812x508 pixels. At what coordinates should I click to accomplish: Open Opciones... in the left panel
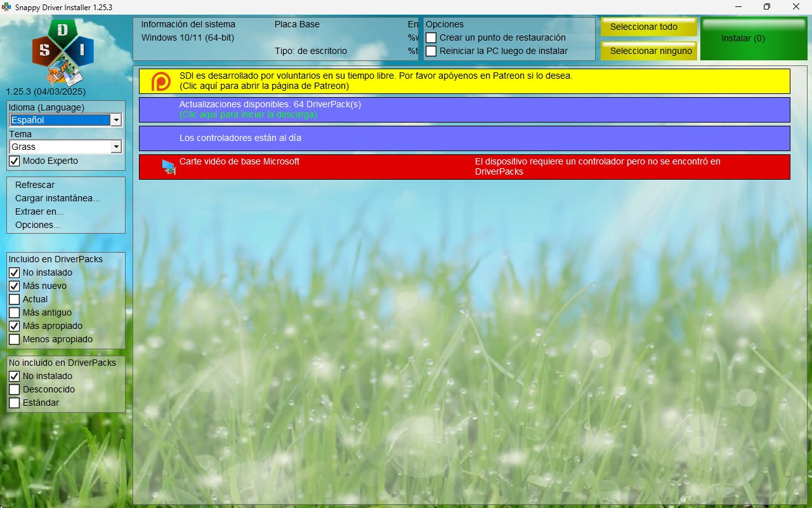(x=38, y=225)
